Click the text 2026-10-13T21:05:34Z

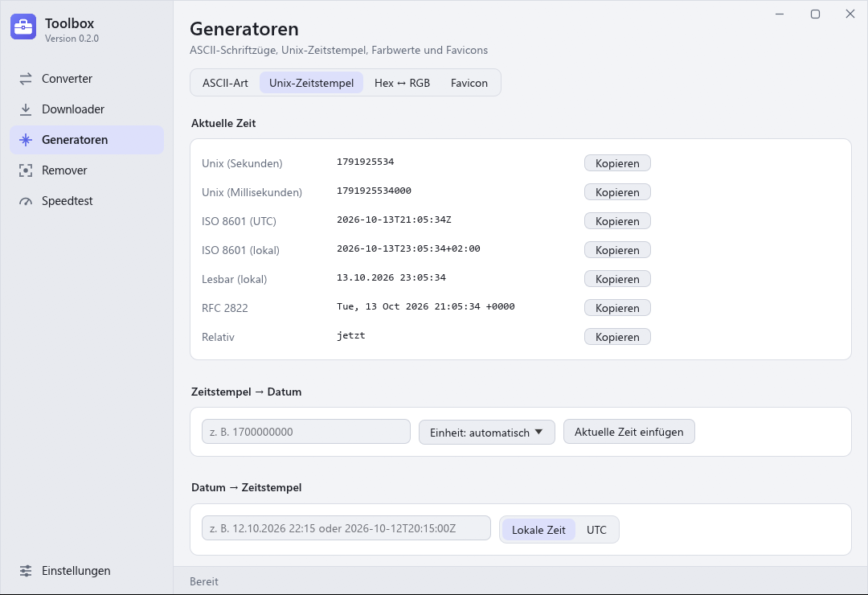tap(394, 220)
